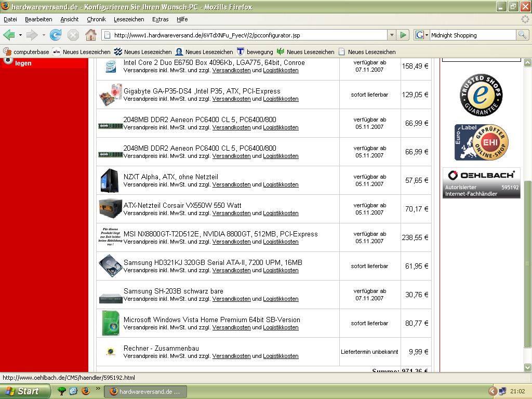The width and height of the screenshot is (532, 399).
Task: Open the Bearbeiten menu
Action: pos(38,19)
